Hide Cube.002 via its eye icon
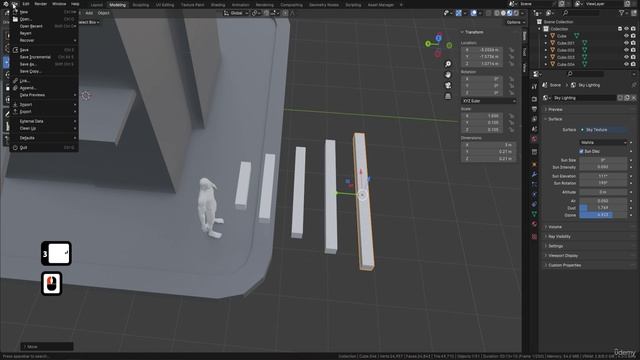Screen dimensions: 640x360 point(626,50)
